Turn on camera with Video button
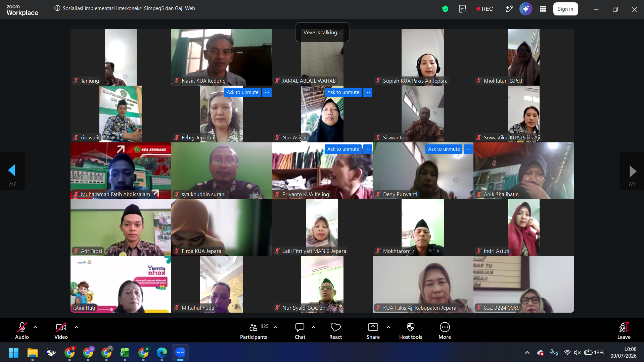Image resolution: width=644 pixels, height=362 pixels. (61, 331)
